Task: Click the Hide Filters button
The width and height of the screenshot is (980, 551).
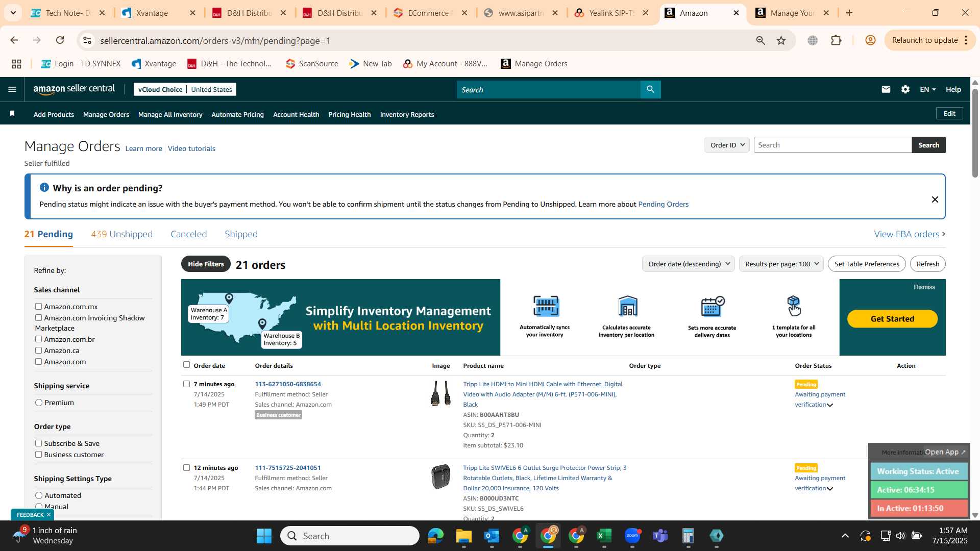Action: pos(206,264)
